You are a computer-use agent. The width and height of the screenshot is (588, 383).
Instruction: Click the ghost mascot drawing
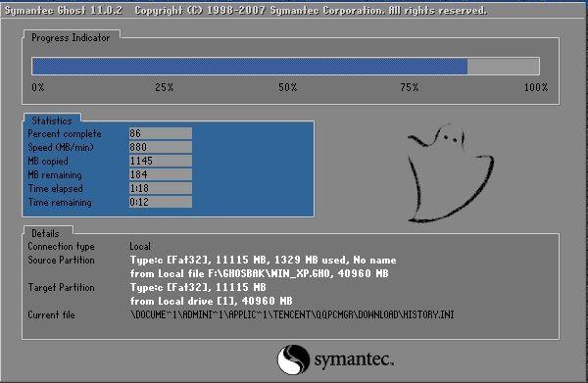click(x=450, y=173)
